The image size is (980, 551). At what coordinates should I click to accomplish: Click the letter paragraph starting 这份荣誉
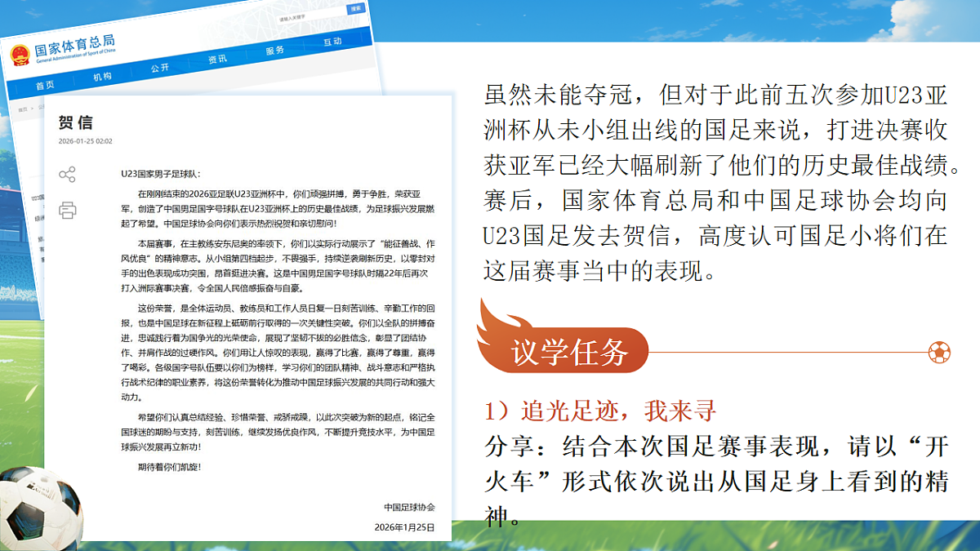278,352
